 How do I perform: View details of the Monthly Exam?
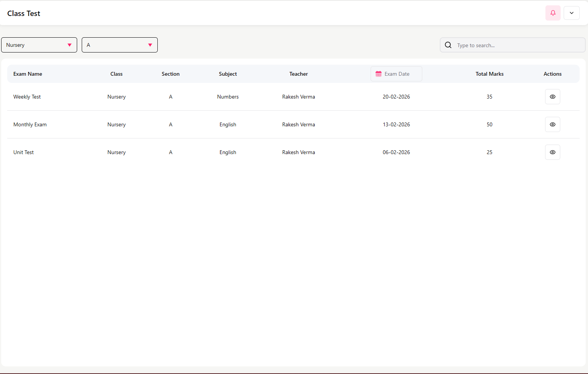(x=552, y=124)
